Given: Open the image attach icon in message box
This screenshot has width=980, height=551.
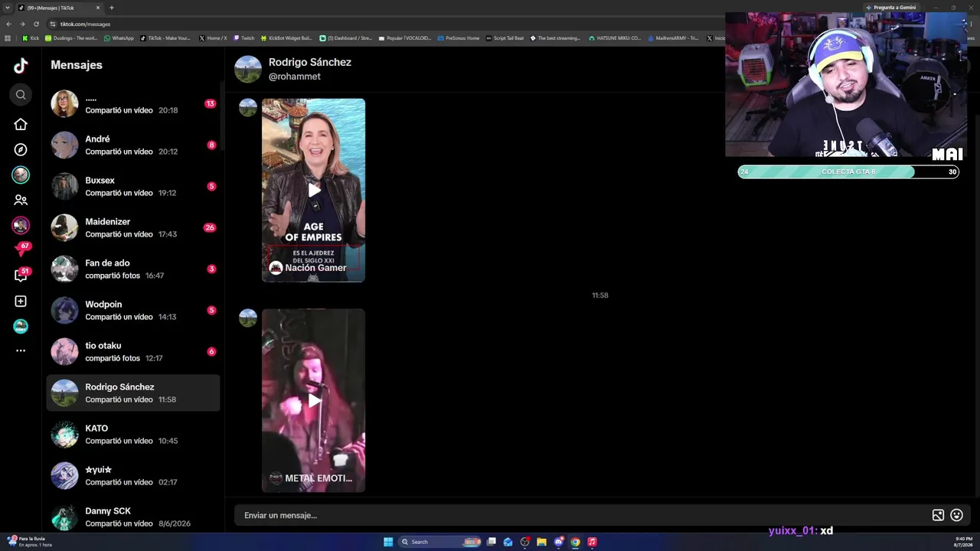Looking at the screenshot, I should [938, 515].
